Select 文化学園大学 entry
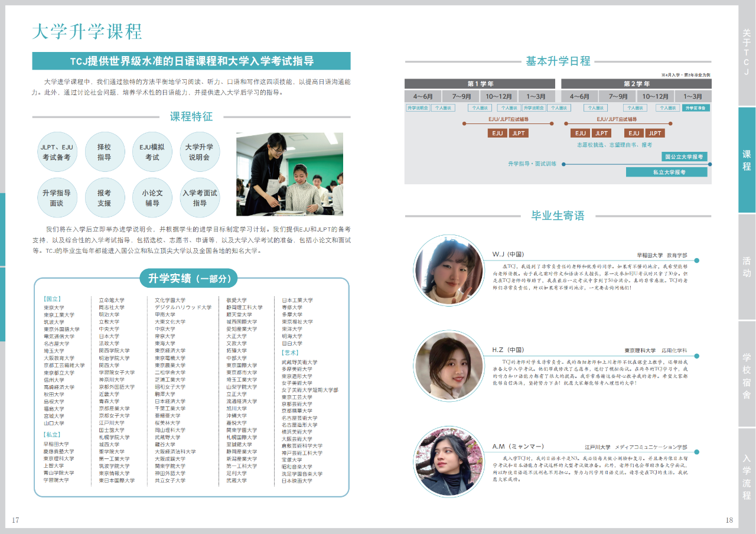The height and width of the screenshot is (534, 756). [170, 300]
